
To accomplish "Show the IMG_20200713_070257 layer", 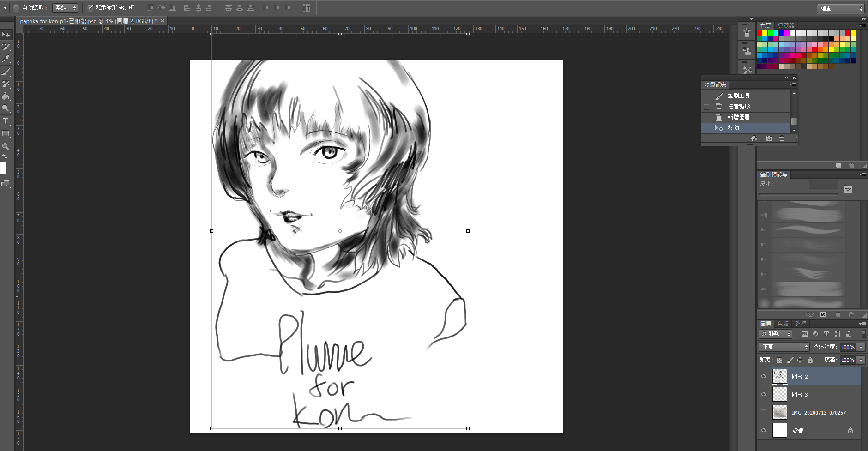I will pyautogui.click(x=764, y=412).
